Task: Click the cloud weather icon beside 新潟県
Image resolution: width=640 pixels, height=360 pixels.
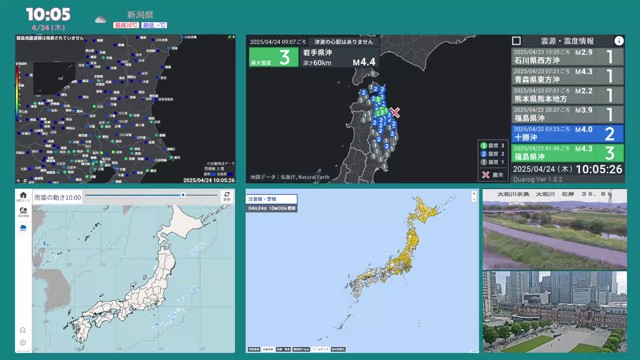Action: click(x=100, y=20)
